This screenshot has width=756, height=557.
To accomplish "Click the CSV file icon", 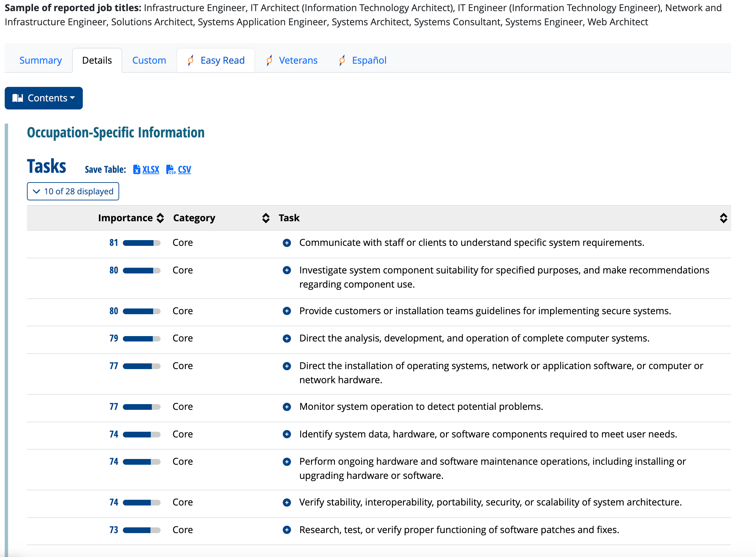I will (x=171, y=169).
